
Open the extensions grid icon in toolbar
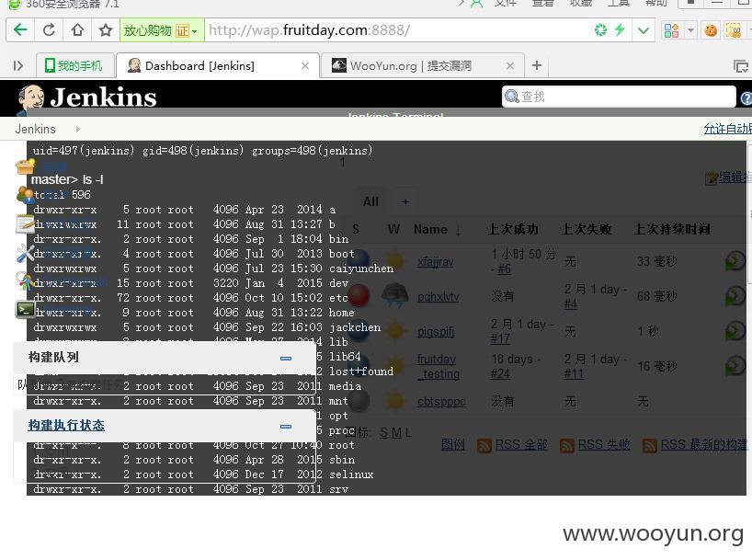pyautogui.click(x=671, y=30)
